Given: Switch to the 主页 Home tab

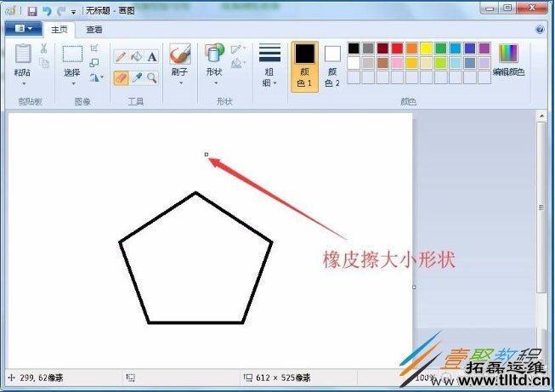Looking at the screenshot, I should tap(59, 30).
